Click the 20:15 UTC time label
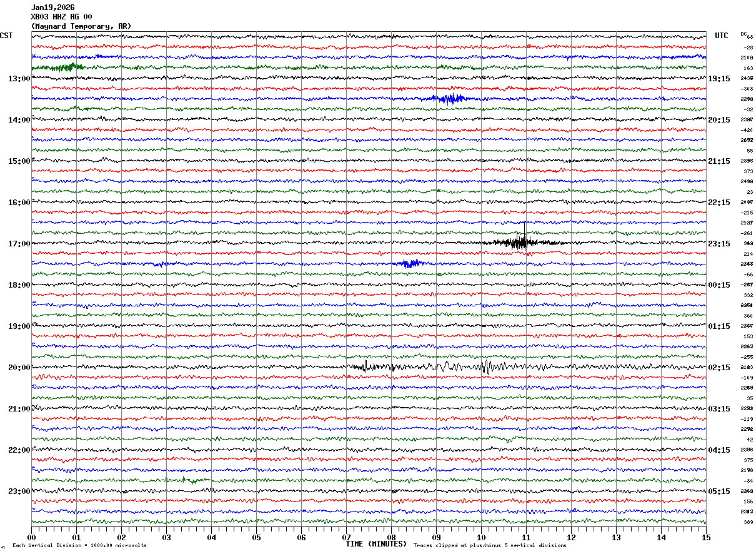756x554 pixels. click(x=719, y=120)
